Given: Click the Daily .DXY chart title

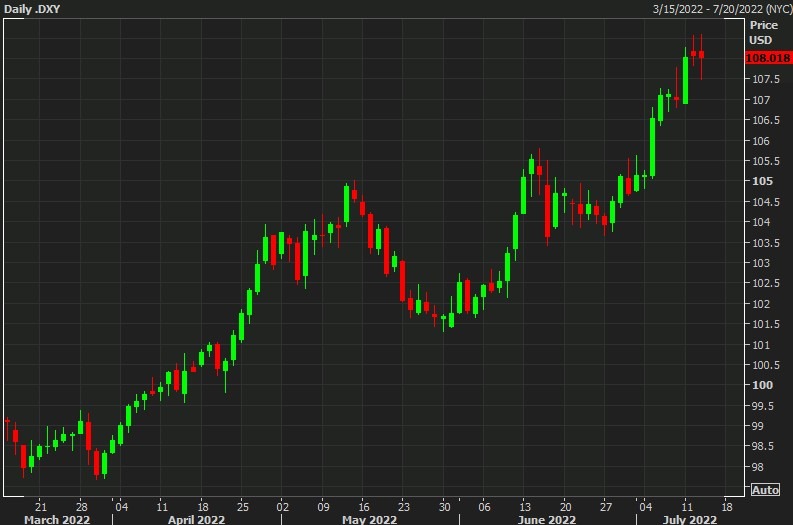Looking at the screenshot, I should point(32,9).
